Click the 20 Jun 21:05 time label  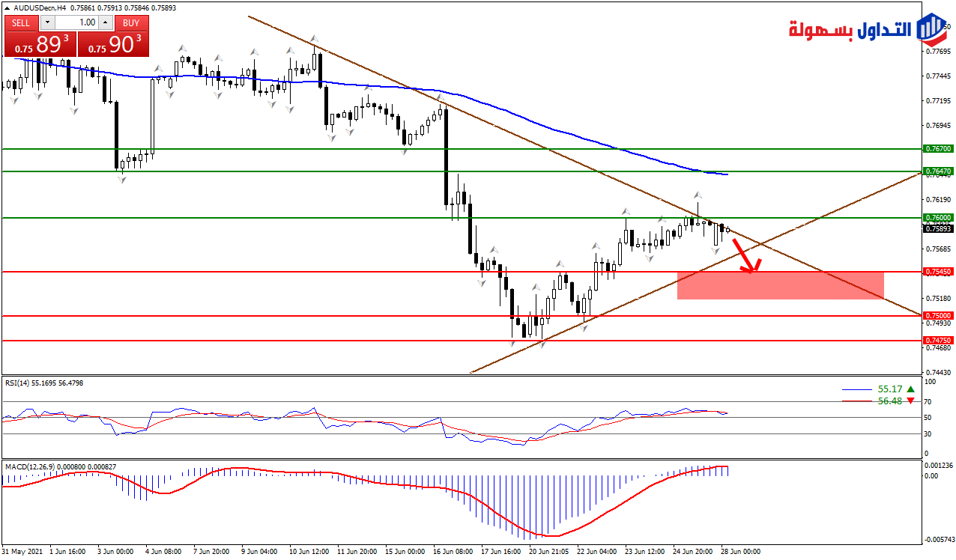coord(549,552)
